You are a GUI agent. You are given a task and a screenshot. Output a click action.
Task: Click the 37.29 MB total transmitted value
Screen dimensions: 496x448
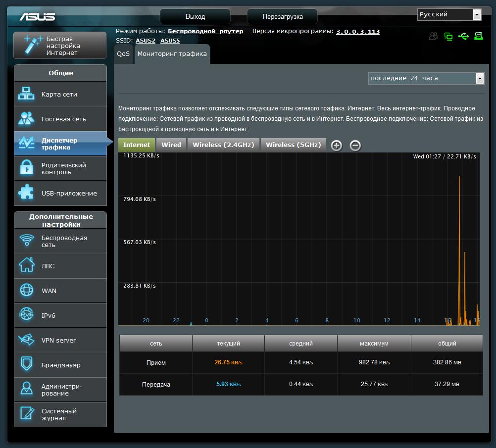point(447,384)
